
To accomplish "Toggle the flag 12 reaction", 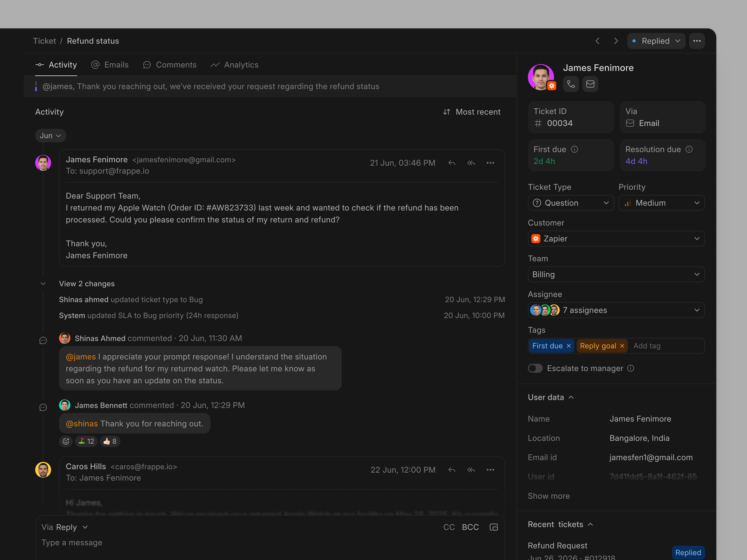I will tap(86, 441).
